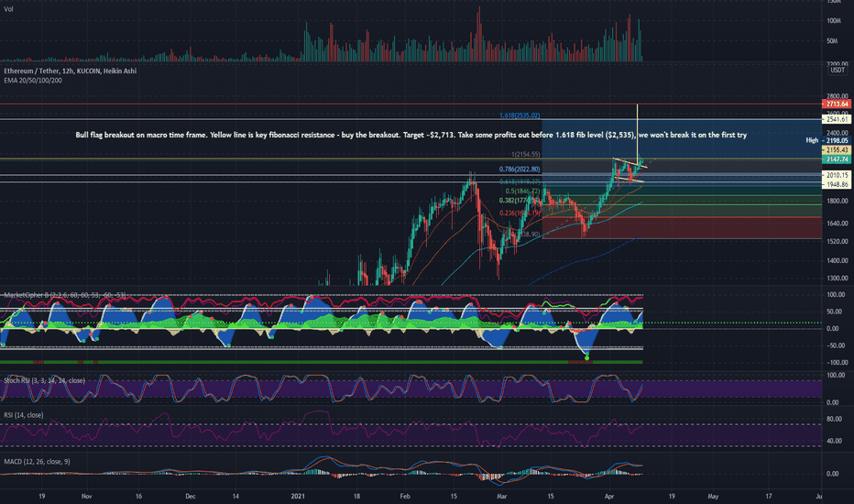Click the High 2198.05 price label
Screen dimensions: 854x504
click(x=827, y=140)
